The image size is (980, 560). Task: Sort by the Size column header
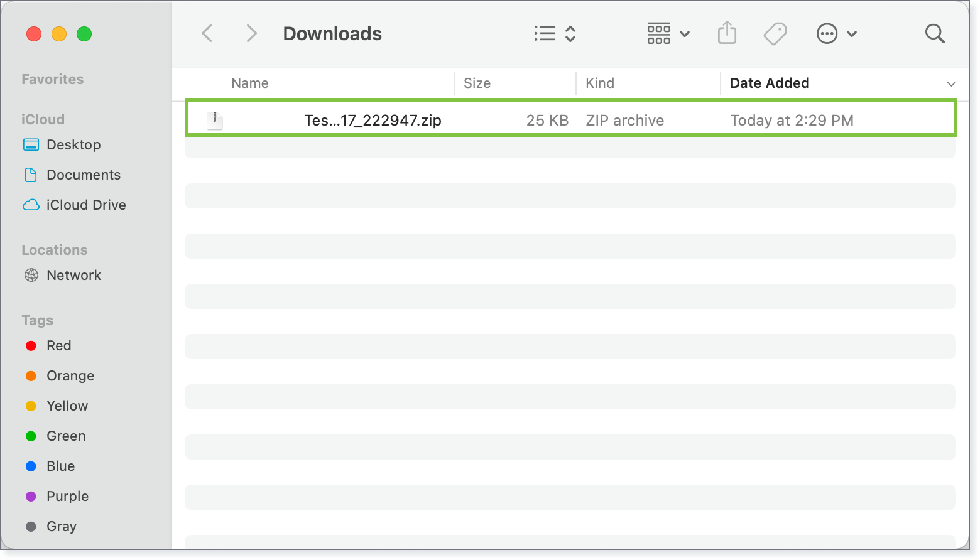[x=477, y=83]
